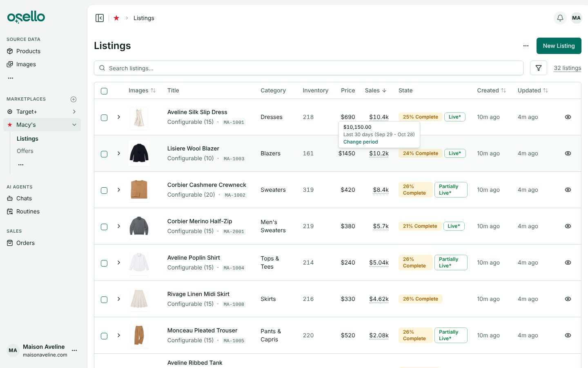Image resolution: width=588 pixels, height=368 pixels.
Task: Click the red star favorite icon in breadcrumb
Action: click(x=116, y=18)
